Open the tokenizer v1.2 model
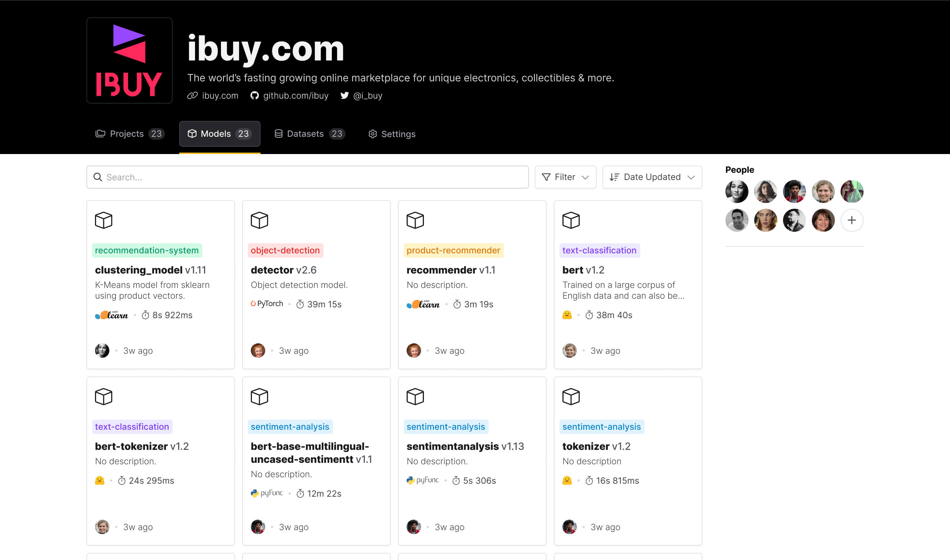This screenshot has width=950, height=560. [597, 446]
